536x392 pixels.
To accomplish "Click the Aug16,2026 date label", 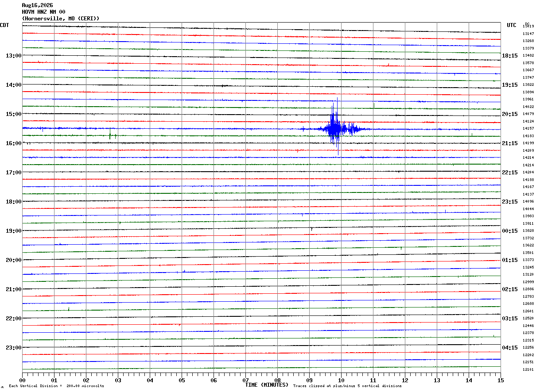I will click(x=37, y=5).
